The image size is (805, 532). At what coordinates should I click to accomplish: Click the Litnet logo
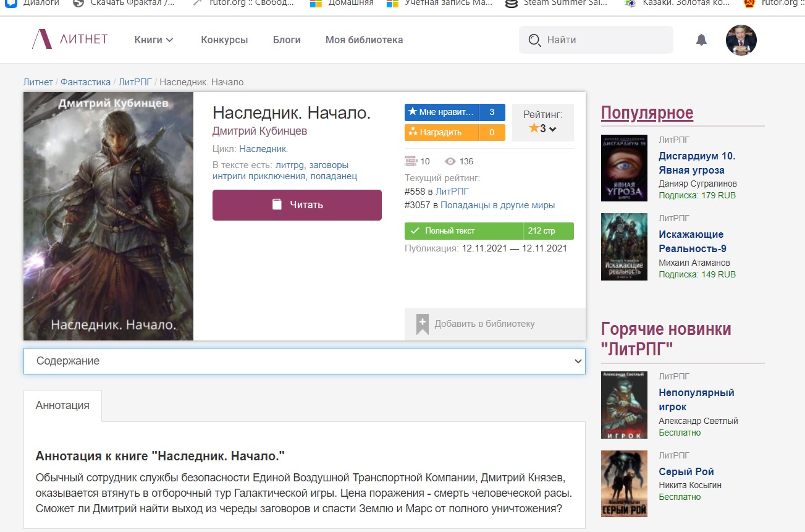[70, 40]
